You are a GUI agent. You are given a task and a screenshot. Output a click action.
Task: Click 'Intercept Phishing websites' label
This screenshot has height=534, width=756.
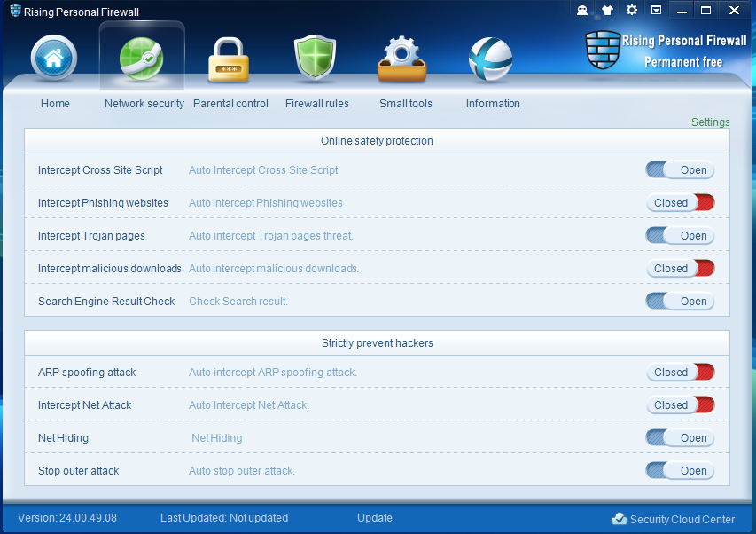(x=103, y=202)
